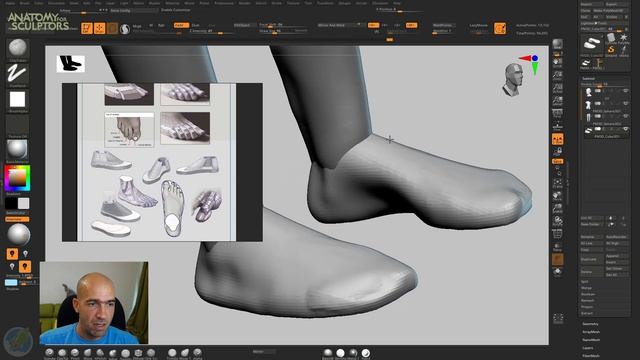This screenshot has width=640, height=360.
Task: Expand the NanoMesh section
Action: [591, 340]
